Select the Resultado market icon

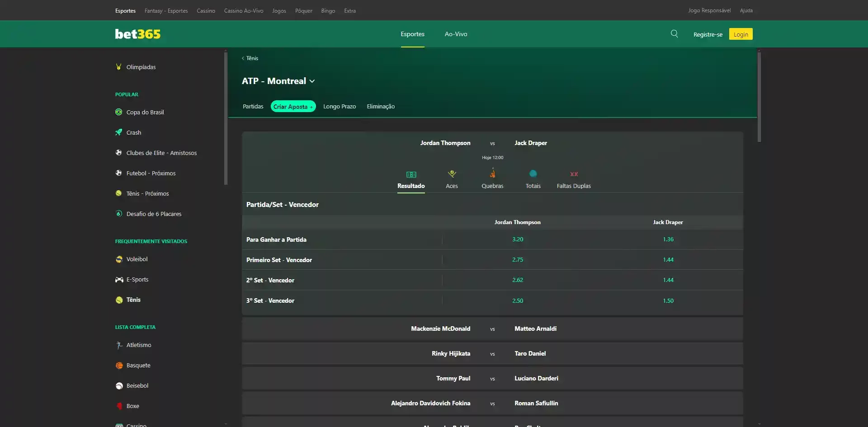coord(411,178)
